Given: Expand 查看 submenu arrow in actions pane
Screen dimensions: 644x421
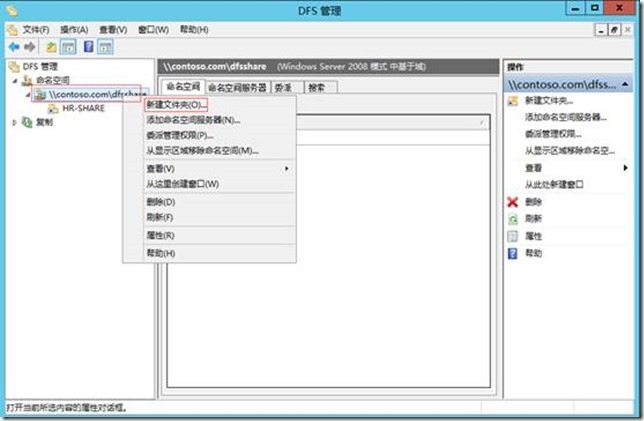Looking at the screenshot, I should (x=625, y=168).
